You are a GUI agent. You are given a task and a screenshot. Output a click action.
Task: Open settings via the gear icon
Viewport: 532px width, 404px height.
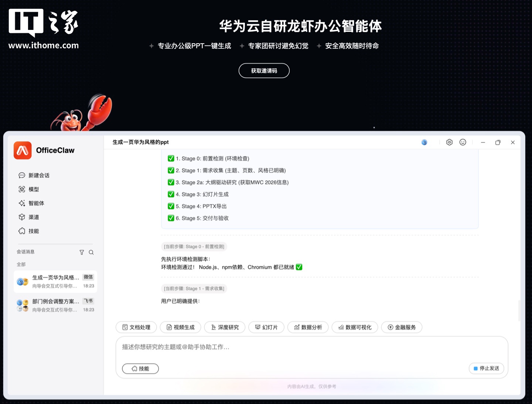pos(449,142)
